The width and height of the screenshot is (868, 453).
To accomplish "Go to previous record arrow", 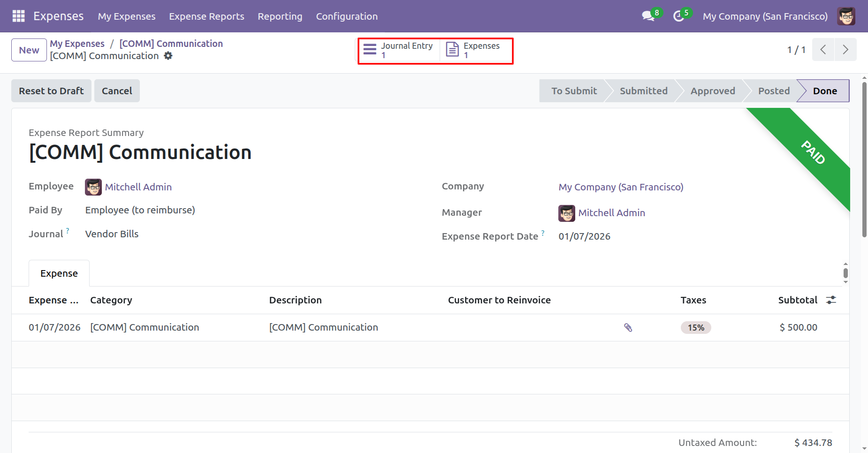I will coord(823,50).
